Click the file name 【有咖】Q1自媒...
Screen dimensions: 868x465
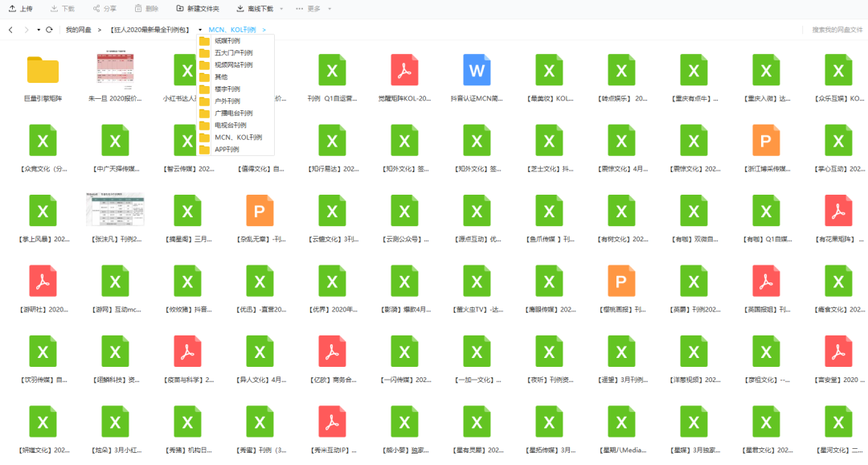tap(767, 240)
